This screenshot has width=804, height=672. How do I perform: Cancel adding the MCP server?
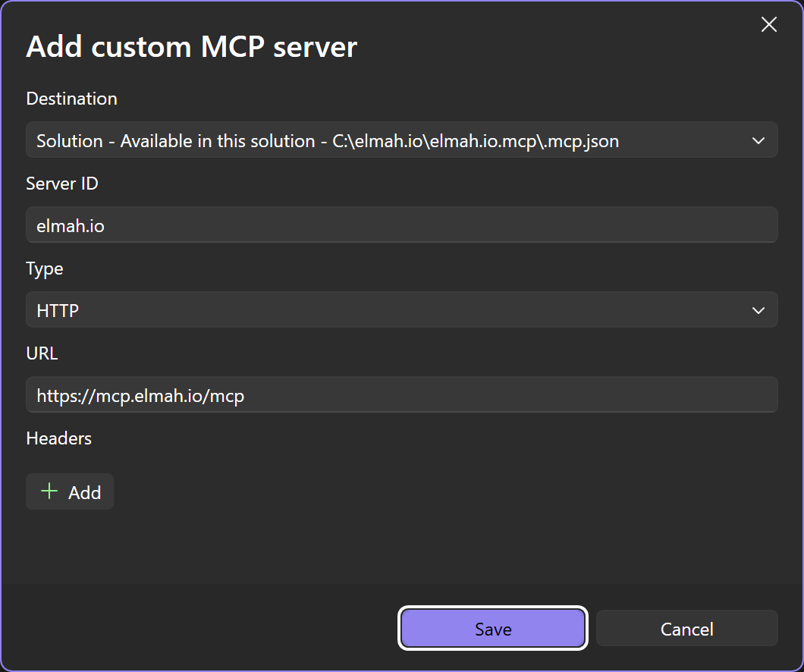click(x=686, y=628)
